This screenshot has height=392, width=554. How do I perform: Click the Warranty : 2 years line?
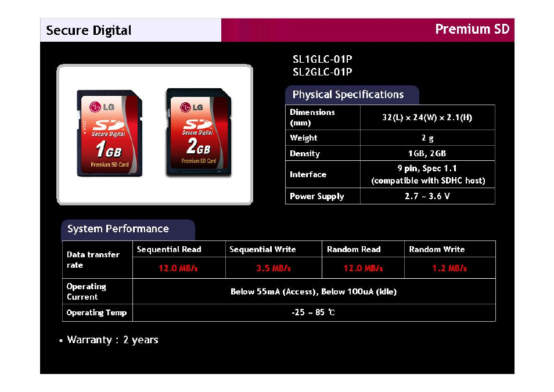(112, 340)
